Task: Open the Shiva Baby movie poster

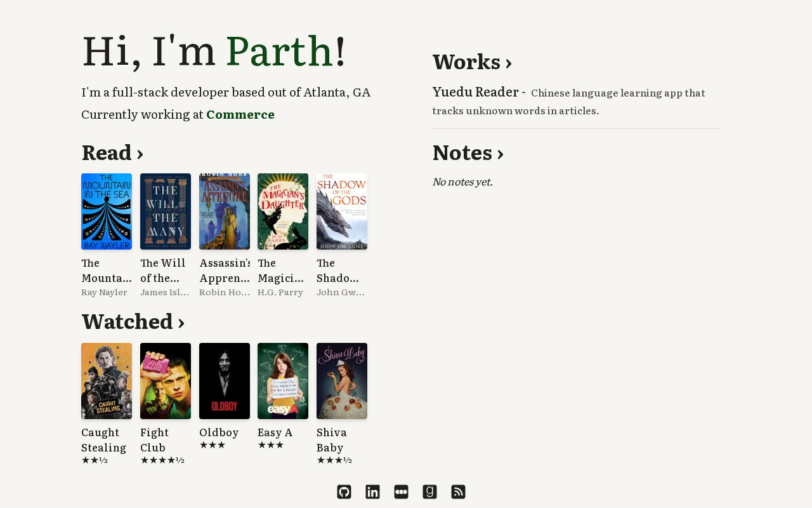Action: click(342, 381)
